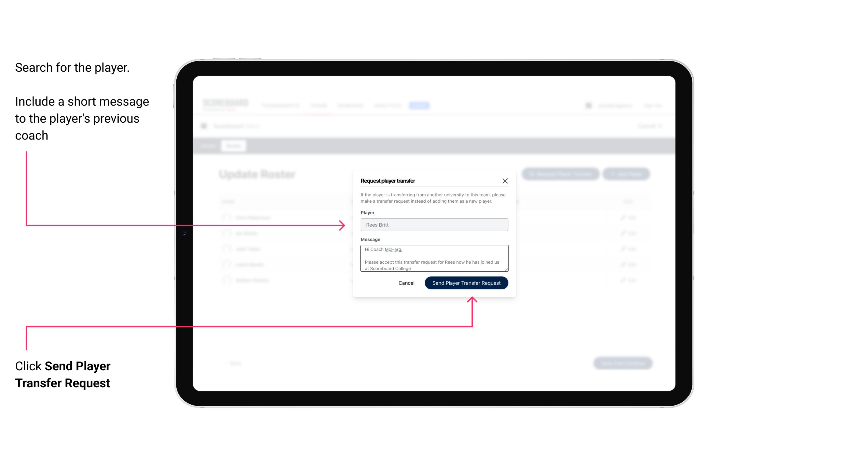Click the Player input field
This screenshot has width=868, height=467.
point(434,225)
